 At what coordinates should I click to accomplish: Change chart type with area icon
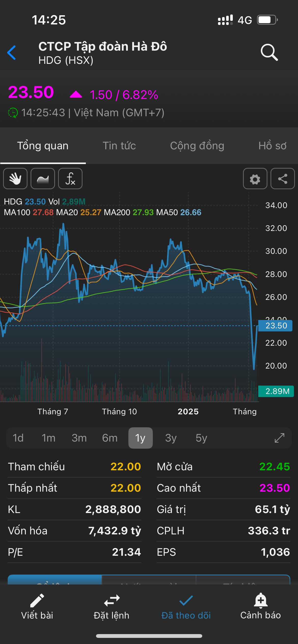coord(43,179)
